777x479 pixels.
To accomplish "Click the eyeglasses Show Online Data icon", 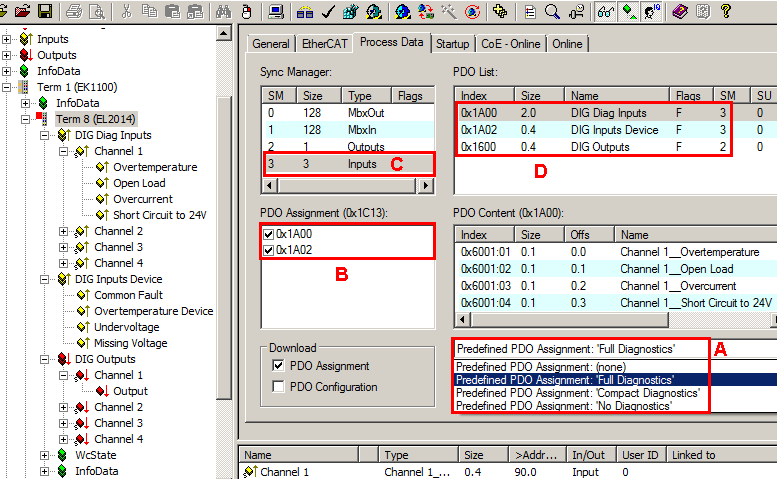I will [x=606, y=11].
